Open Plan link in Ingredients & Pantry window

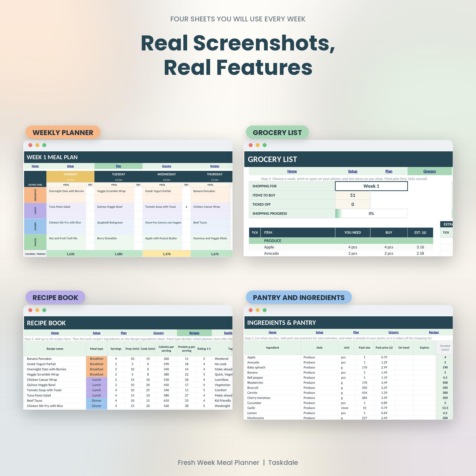pyautogui.click(x=356, y=332)
